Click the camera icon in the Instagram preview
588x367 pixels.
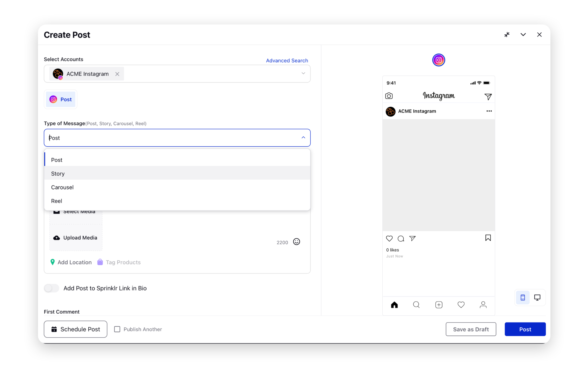(x=389, y=96)
